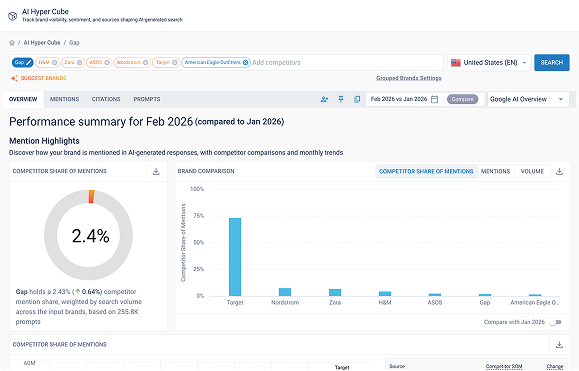Open Grouped Brands Settings link
The image size is (579, 371).
point(409,78)
